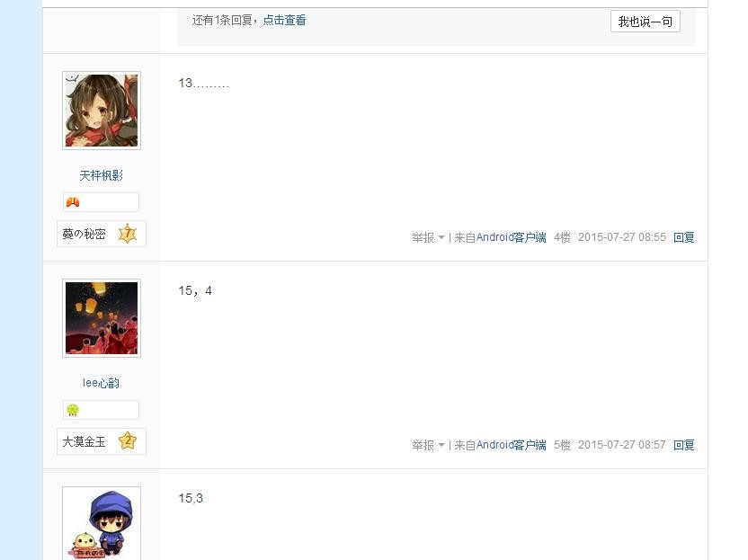
Task: Open the blue hooded chibi avatar
Action: pos(102,523)
